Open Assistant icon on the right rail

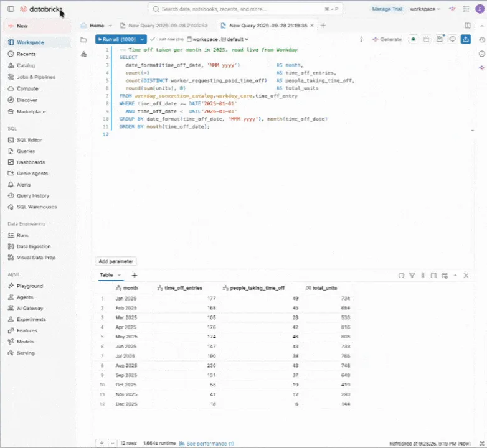482,68
